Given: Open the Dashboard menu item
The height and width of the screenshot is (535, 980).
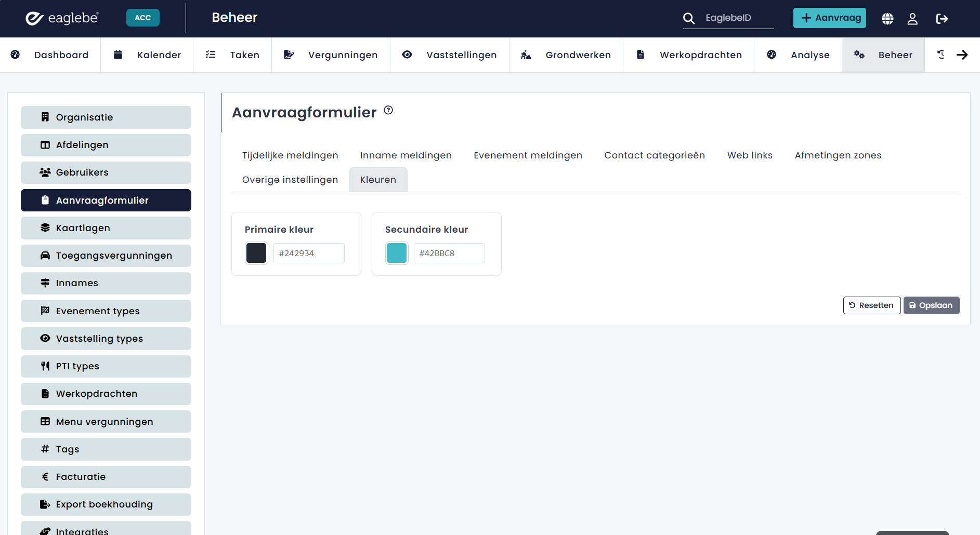Looking at the screenshot, I should click(x=50, y=55).
